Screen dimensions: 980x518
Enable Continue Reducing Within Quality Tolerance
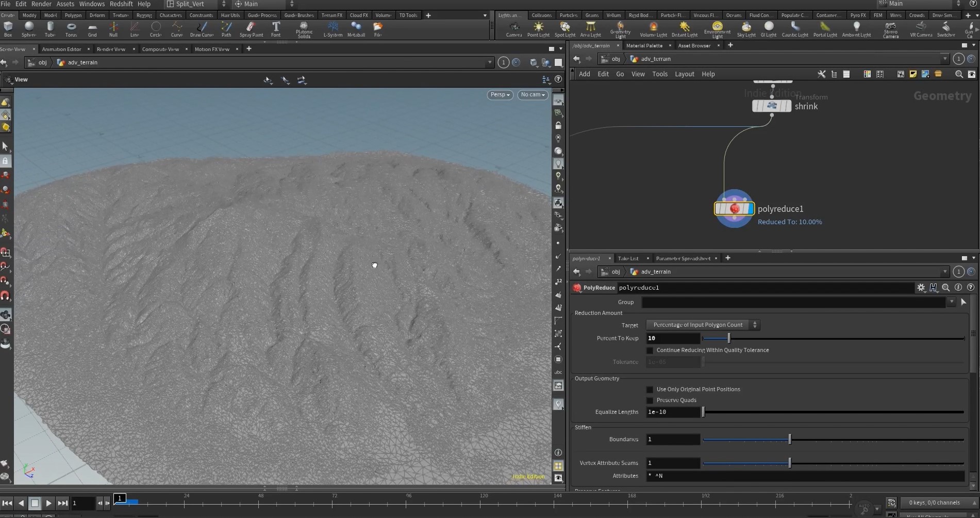[650, 350]
